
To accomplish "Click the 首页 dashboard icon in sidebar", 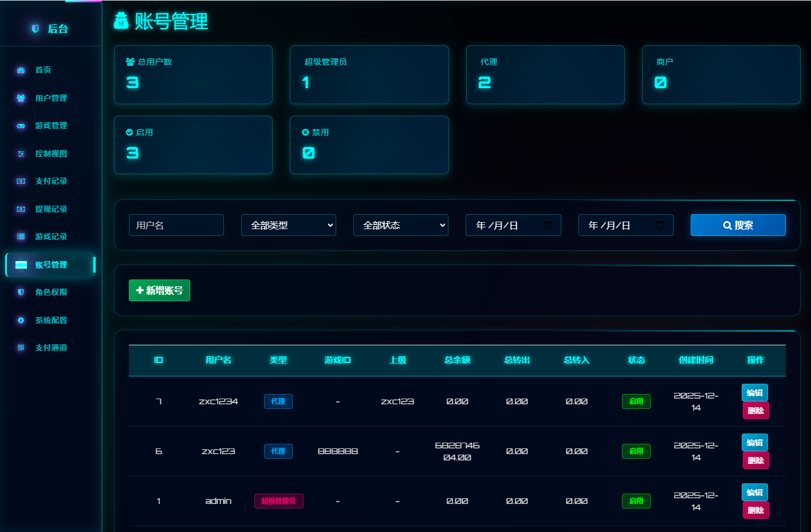I will coord(21,70).
